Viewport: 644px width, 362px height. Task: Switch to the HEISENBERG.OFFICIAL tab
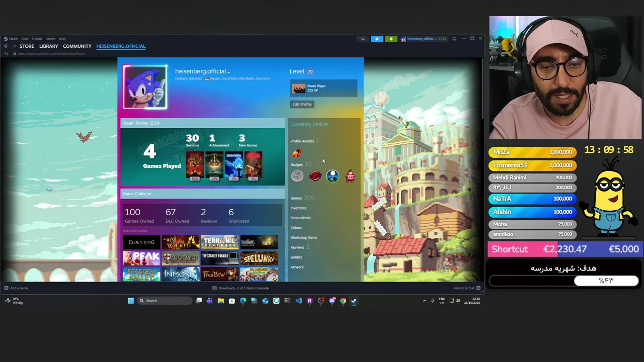(x=121, y=46)
